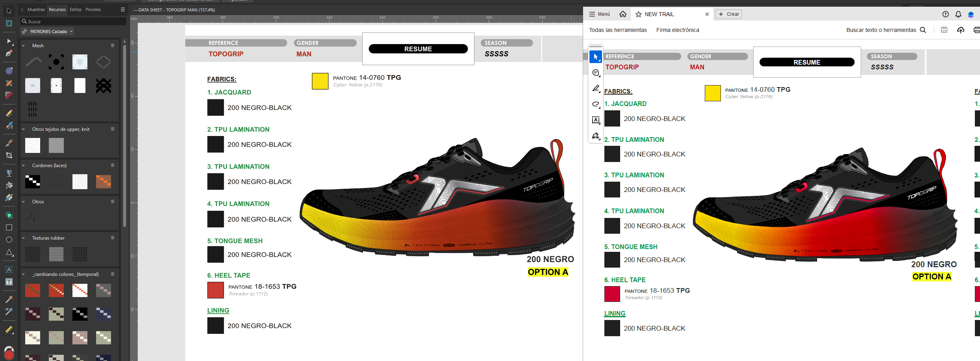The height and width of the screenshot is (361, 980).
Task: Select the Measure ruler tool
Action: tap(9, 329)
